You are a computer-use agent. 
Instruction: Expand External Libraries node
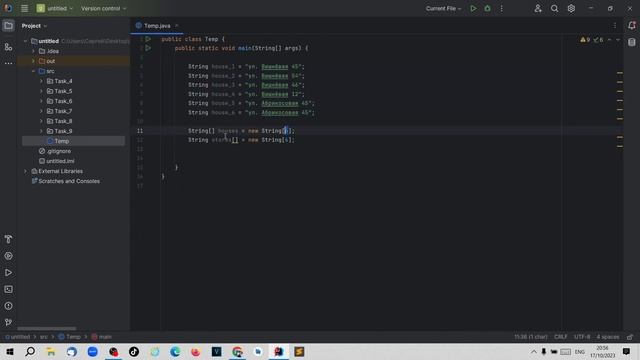tap(25, 171)
